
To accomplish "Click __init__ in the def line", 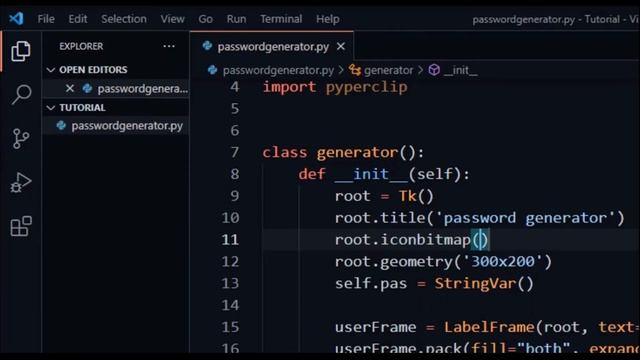I will point(371,174).
